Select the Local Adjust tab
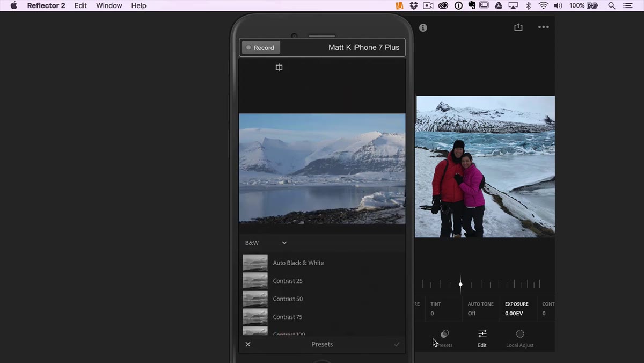The width and height of the screenshot is (644, 363). pos(520,338)
